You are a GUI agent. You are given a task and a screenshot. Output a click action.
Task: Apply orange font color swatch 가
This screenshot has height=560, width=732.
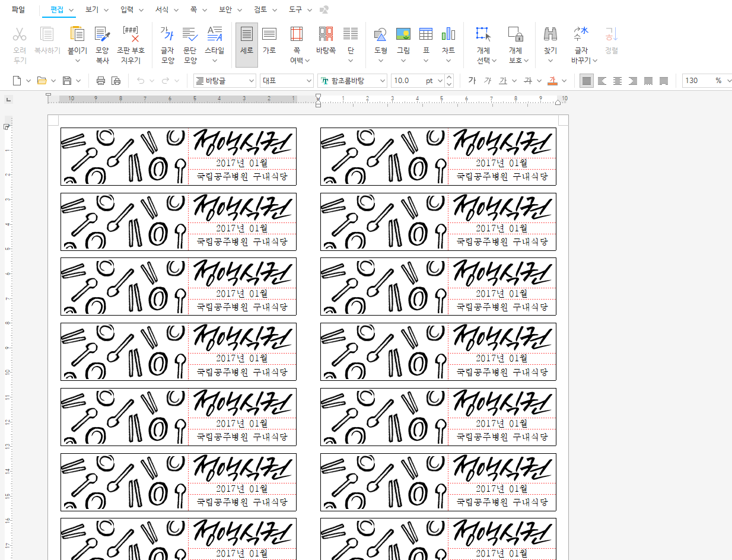[x=552, y=81]
